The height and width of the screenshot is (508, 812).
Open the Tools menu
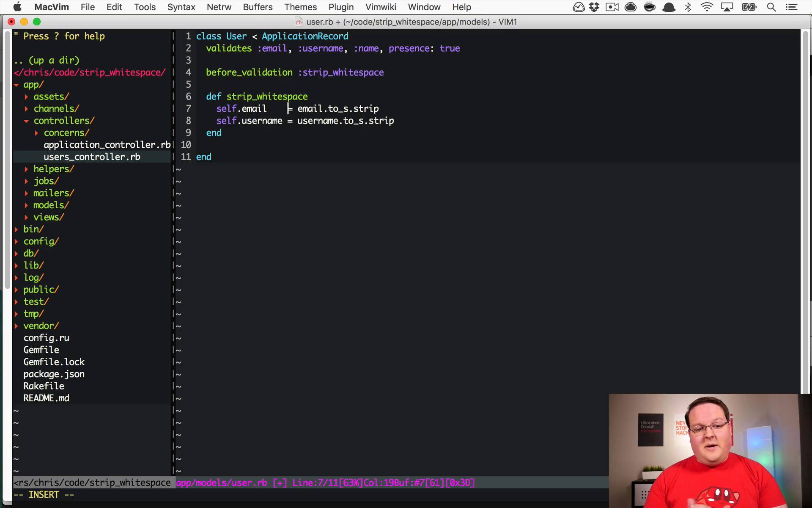145,7
